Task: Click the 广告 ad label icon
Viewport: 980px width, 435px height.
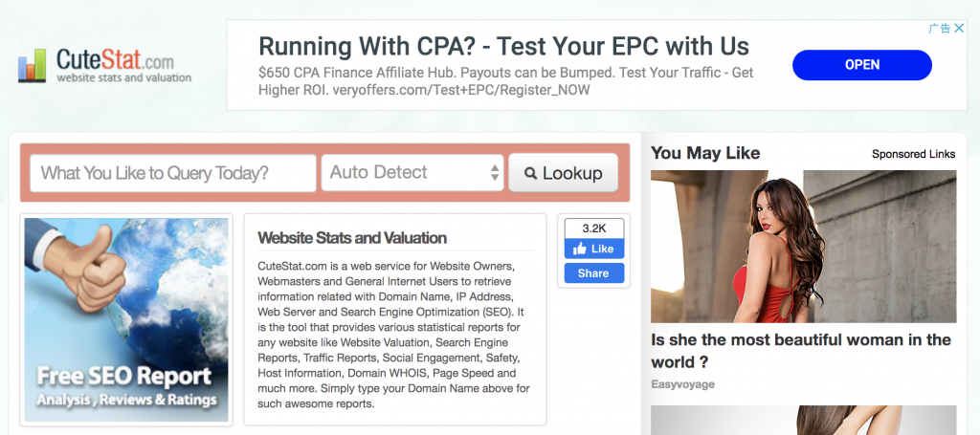Action: tap(939, 29)
